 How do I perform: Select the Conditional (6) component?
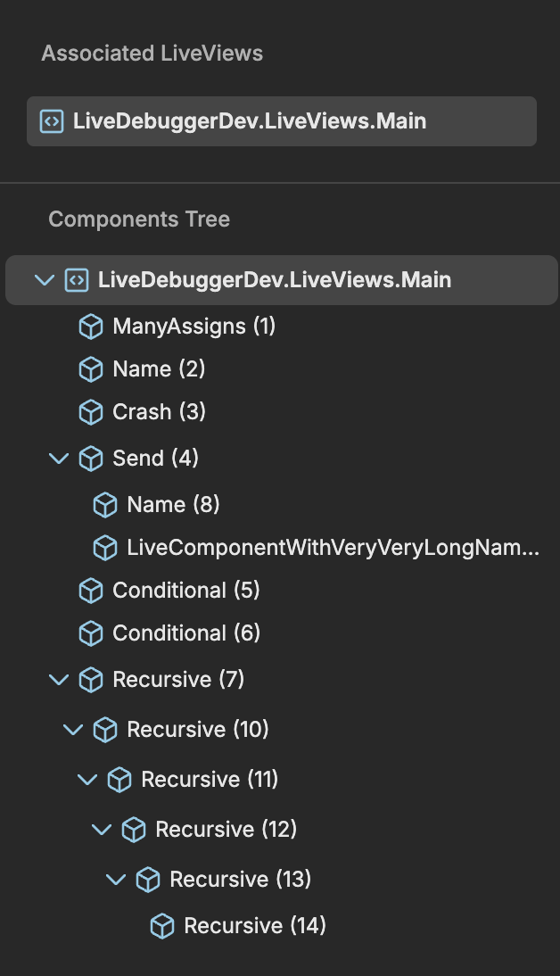186,633
